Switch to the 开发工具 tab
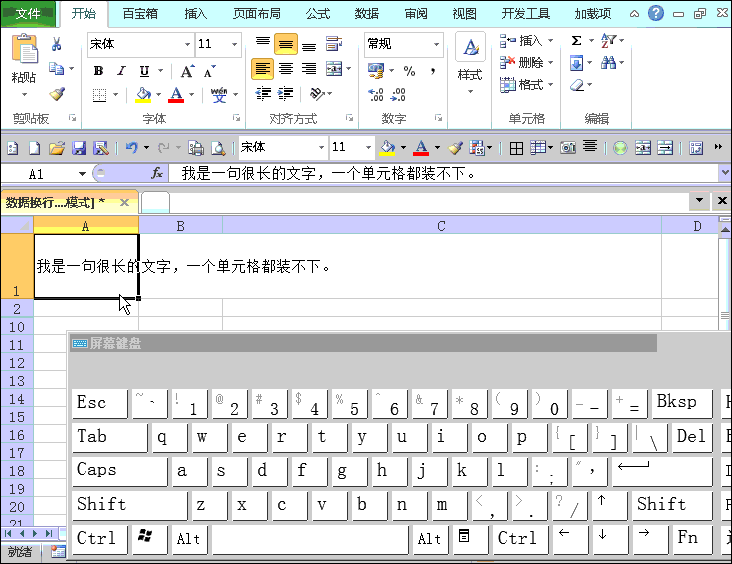Screen dimensions: 732x564 pyautogui.click(x=526, y=14)
